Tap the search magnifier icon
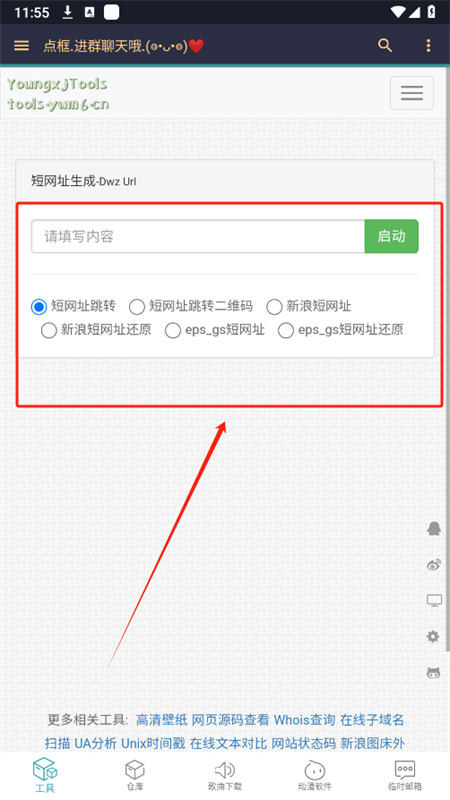The height and width of the screenshot is (800, 450). [385, 45]
